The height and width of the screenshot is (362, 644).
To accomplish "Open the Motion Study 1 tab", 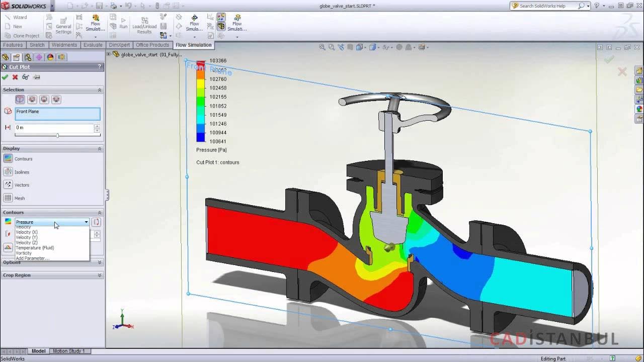I will [69, 351].
